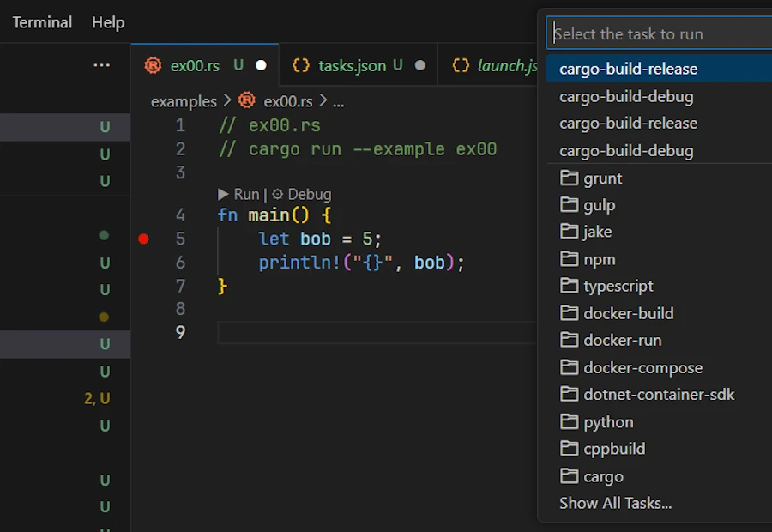Select the examples breadcrumb

[x=184, y=101]
